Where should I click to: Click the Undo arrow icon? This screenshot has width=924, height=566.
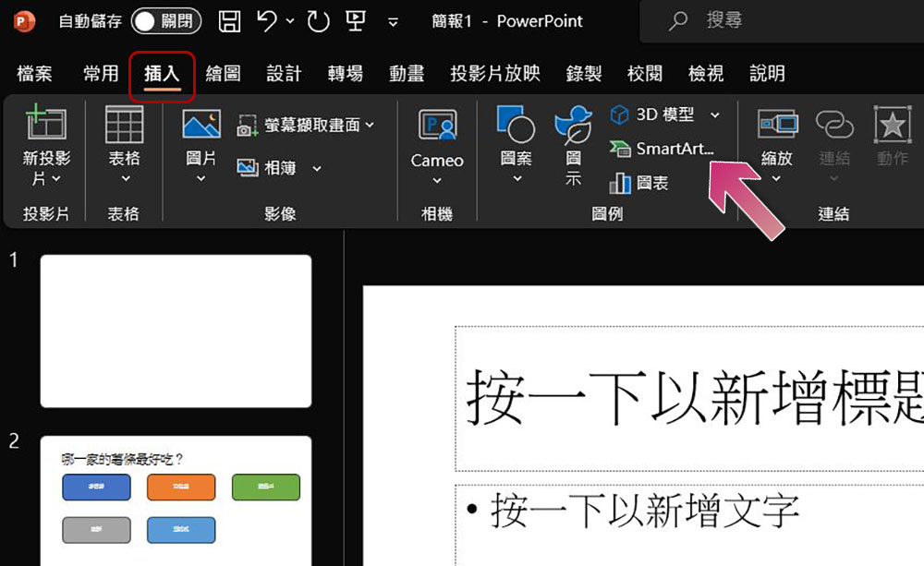pyautogui.click(x=268, y=21)
